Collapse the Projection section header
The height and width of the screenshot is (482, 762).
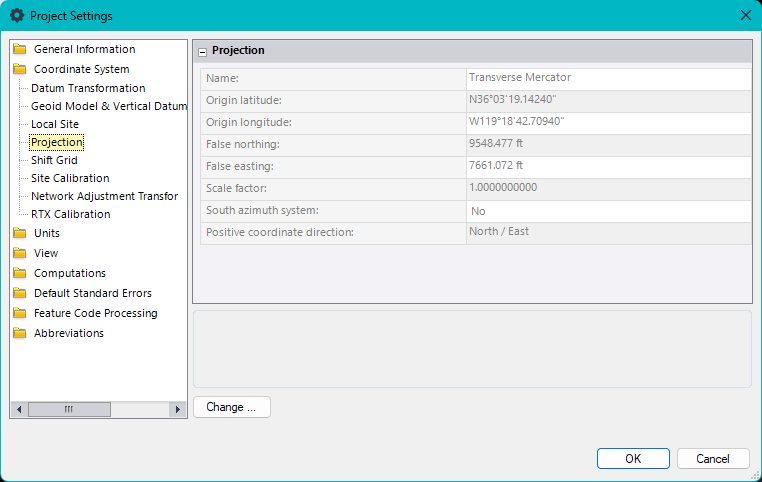[203, 51]
